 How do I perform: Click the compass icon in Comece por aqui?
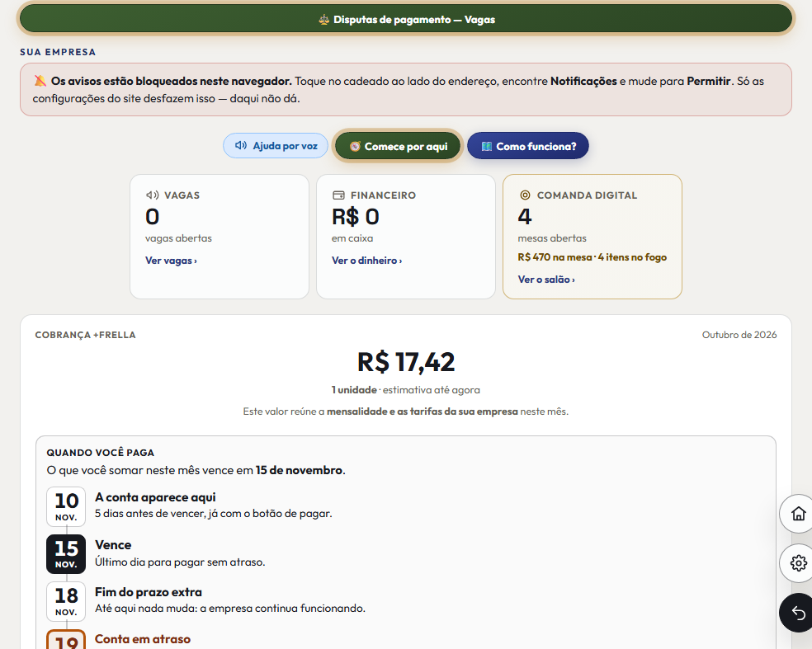pos(355,147)
